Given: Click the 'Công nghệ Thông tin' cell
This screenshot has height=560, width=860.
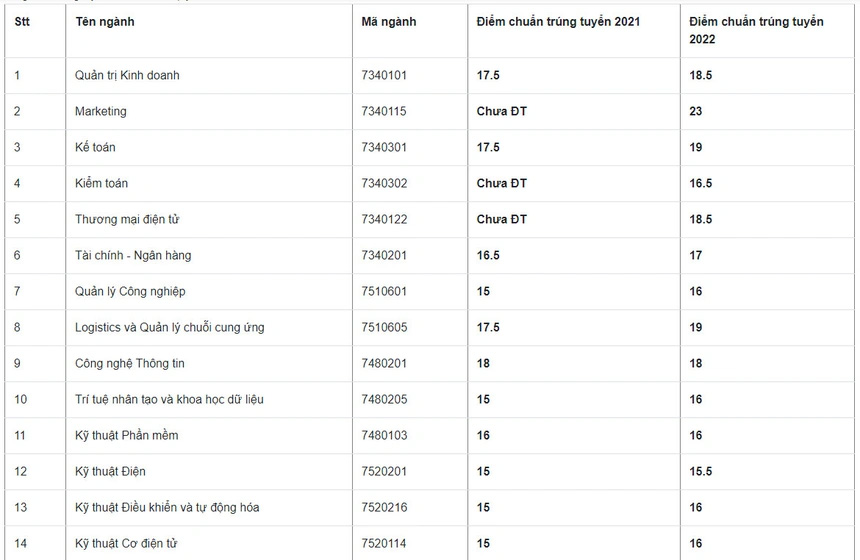Looking at the screenshot, I should click(x=129, y=363).
